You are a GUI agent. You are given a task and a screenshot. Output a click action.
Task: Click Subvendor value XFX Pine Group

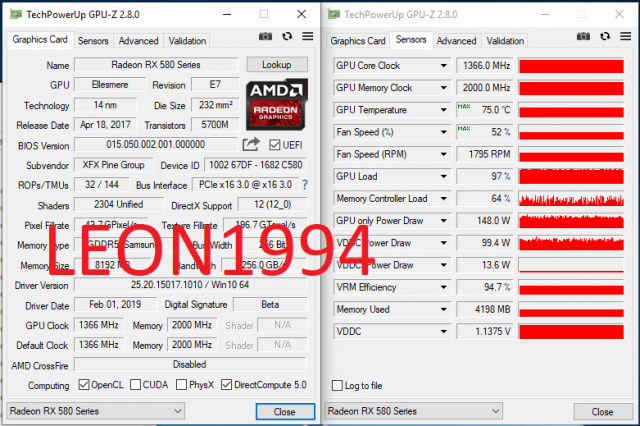click(113, 165)
